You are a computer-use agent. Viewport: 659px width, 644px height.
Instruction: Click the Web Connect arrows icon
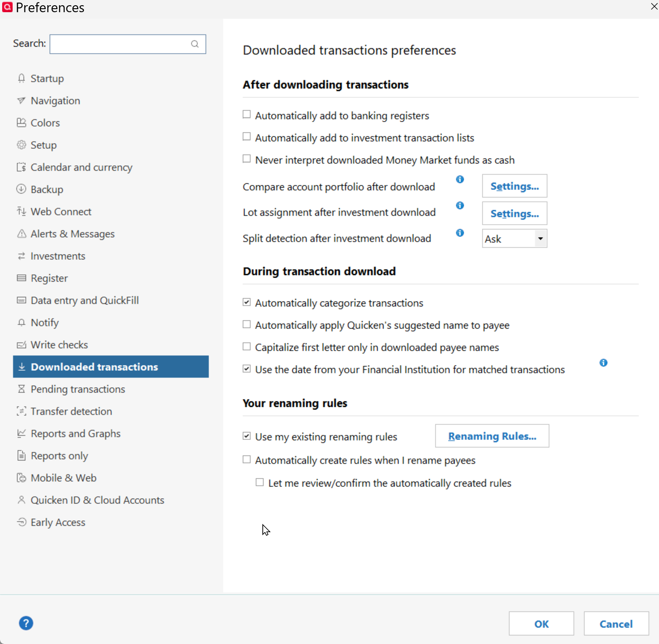coord(21,211)
